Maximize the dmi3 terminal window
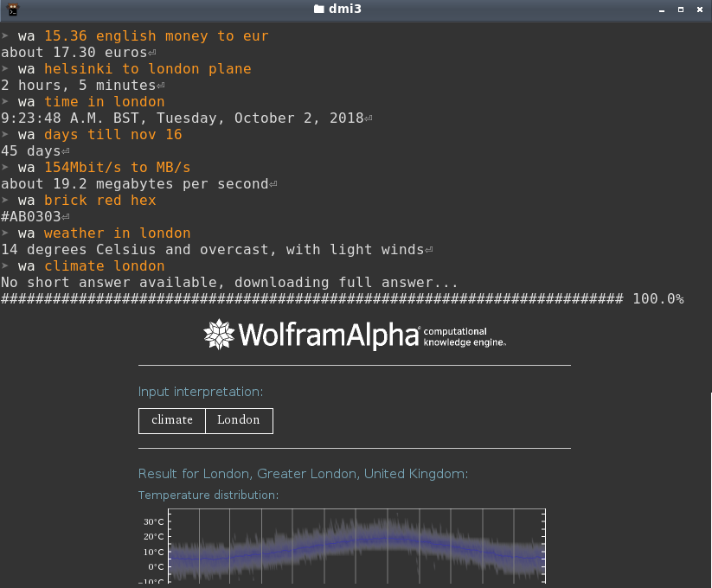This screenshot has width=712, height=588. 681,10
